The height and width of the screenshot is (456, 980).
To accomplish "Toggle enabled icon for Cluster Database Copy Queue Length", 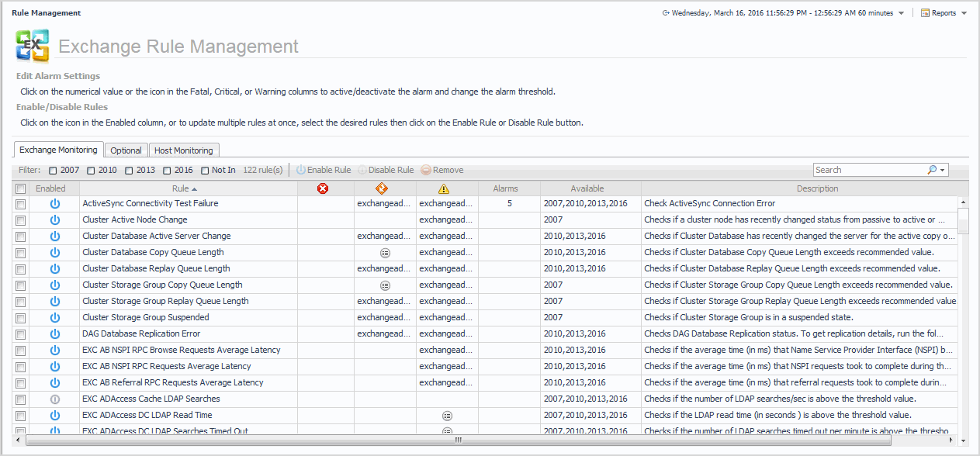I will click(54, 252).
